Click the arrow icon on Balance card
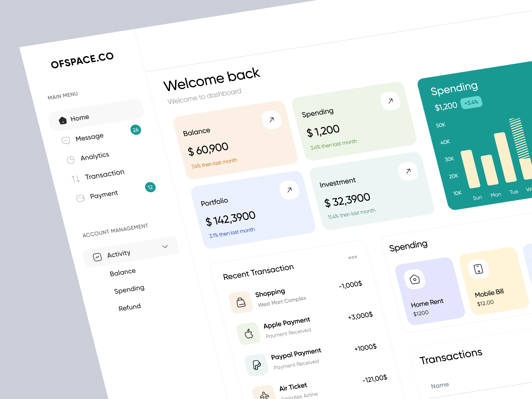This screenshot has width=532, height=399. click(x=272, y=120)
